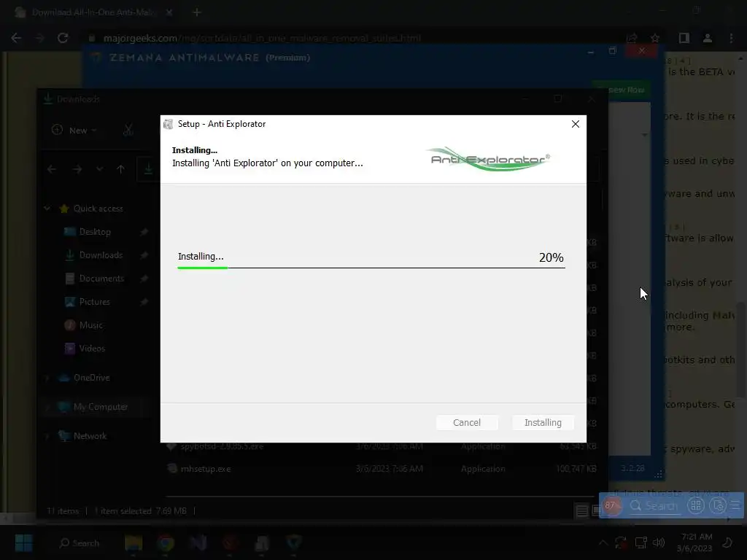Image resolution: width=747 pixels, height=560 pixels.
Task: Open a new Chrome tab
Action: [197, 12]
